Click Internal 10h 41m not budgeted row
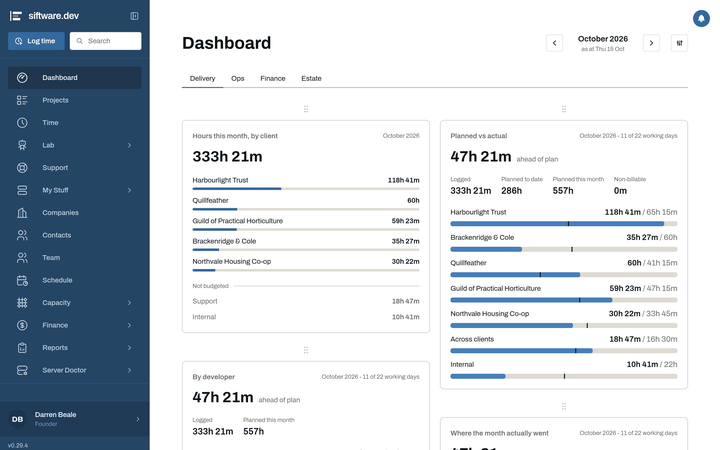The height and width of the screenshot is (450, 720). coord(306,317)
